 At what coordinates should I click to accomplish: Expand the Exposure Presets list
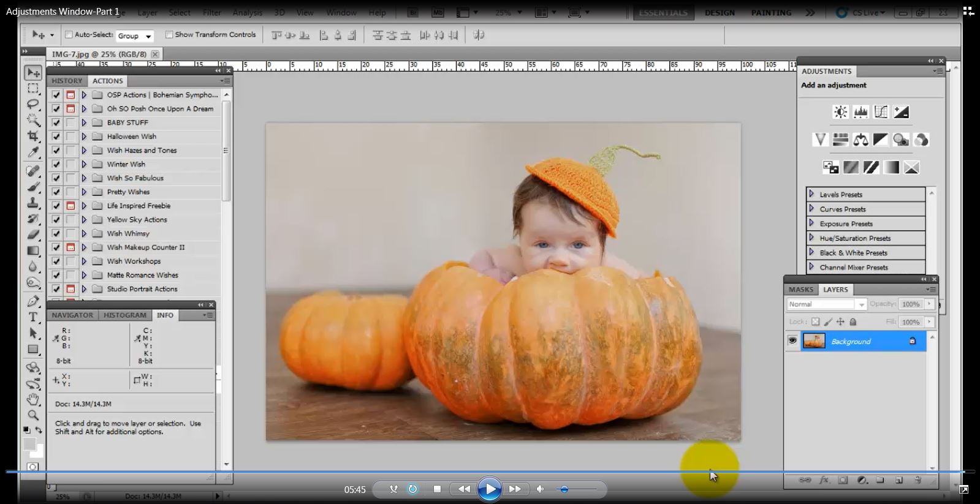click(811, 224)
